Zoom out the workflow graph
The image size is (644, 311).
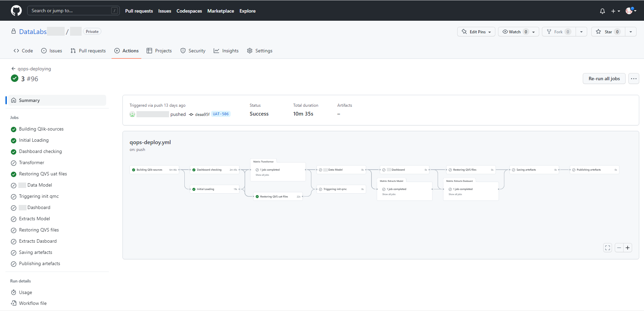click(x=619, y=248)
